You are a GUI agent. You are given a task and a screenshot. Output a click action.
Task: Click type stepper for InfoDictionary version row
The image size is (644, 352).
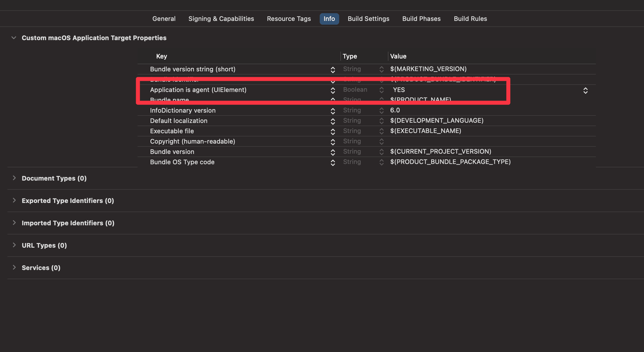(381, 111)
